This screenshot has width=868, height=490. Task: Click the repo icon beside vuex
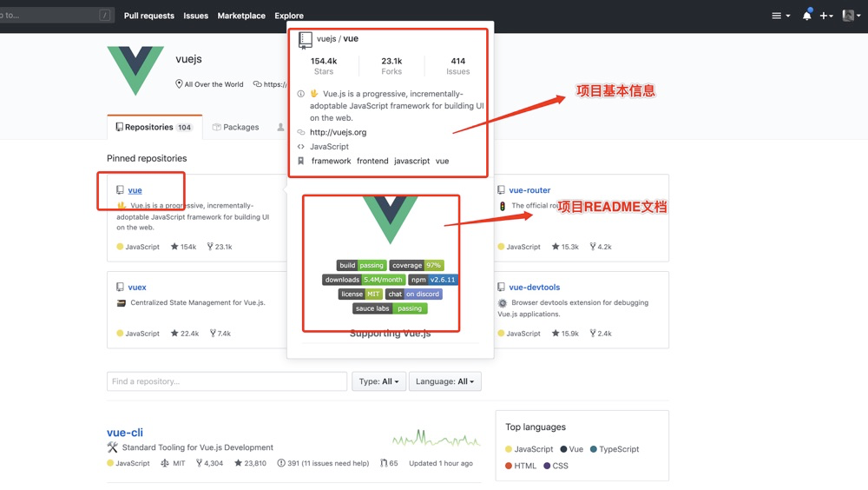(x=120, y=287)
